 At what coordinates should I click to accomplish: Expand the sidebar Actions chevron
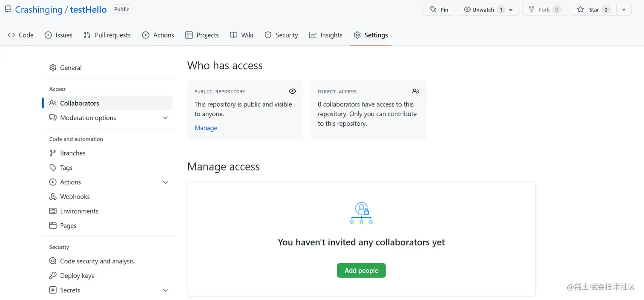point(166,182)
